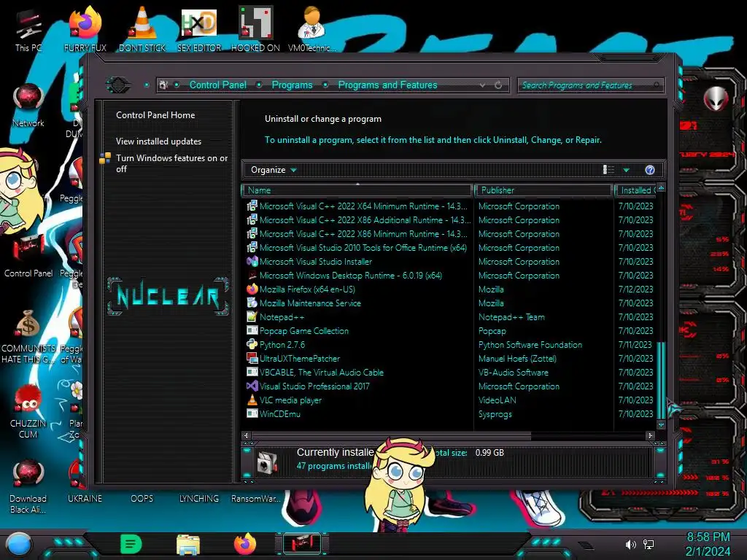This screenshot has width=747, height=560.
Task: Click the volume speaker tray icon
Action: tap(630, 544)
